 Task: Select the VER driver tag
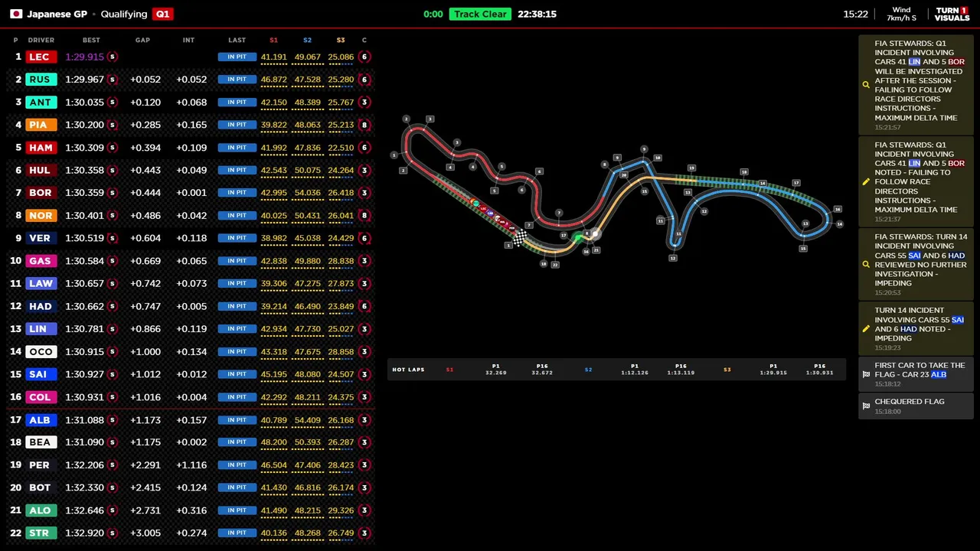coord(40,238)
